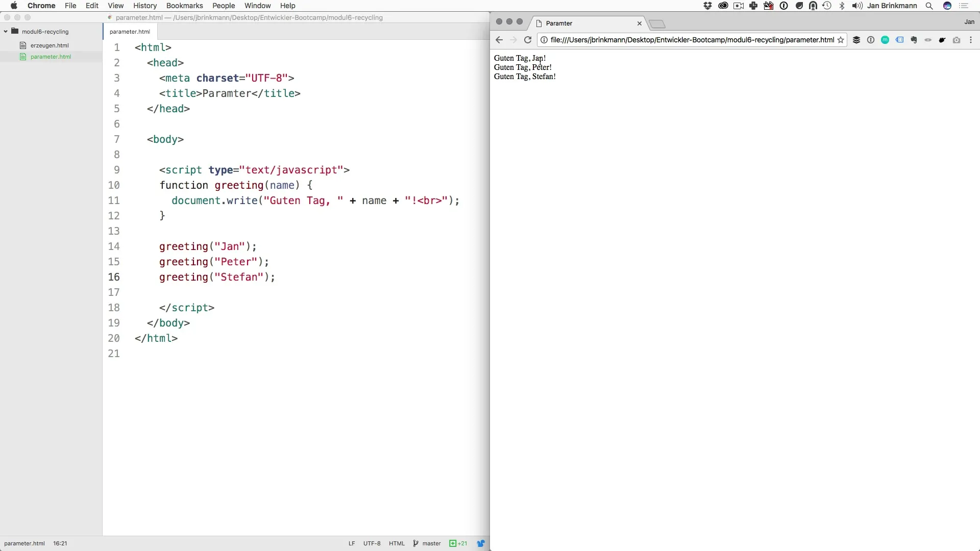Open the People menu
980x551 pixels.
(224, 6)
